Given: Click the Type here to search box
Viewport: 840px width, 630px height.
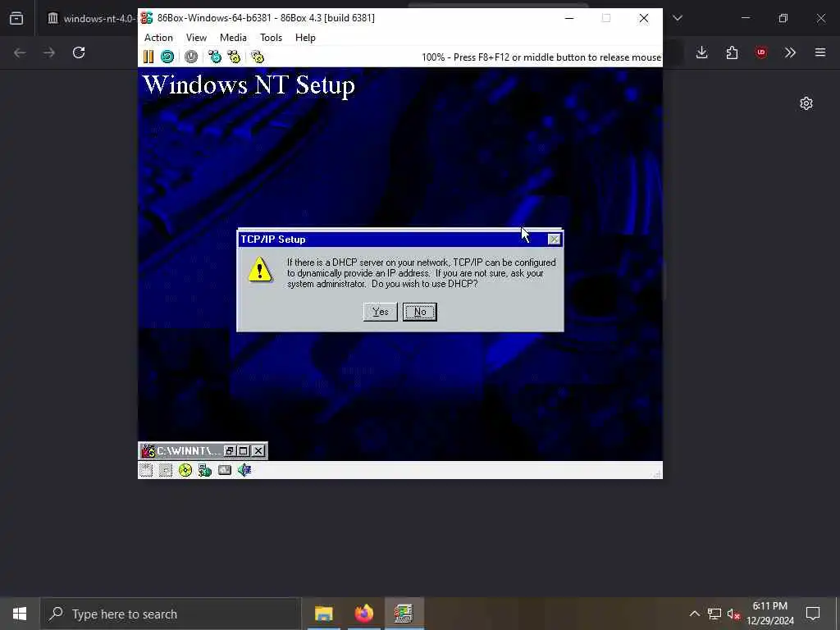Looking at the screenshot, I should point(171,614).
